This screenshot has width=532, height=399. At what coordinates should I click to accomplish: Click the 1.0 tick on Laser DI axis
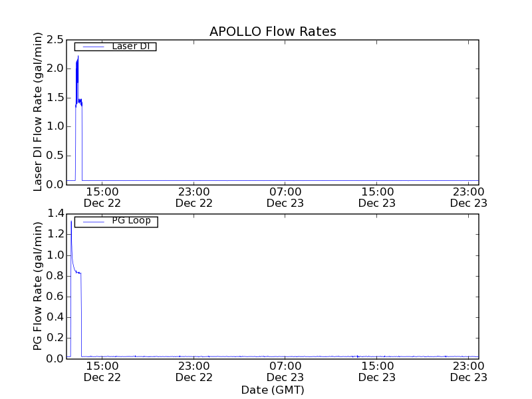pyautogui.click(x=55, y=126)
